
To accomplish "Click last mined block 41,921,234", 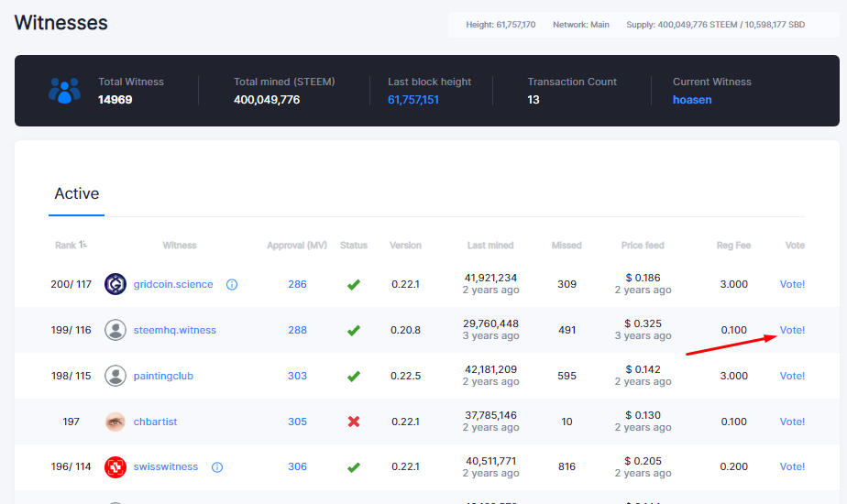I will [490, 278].
